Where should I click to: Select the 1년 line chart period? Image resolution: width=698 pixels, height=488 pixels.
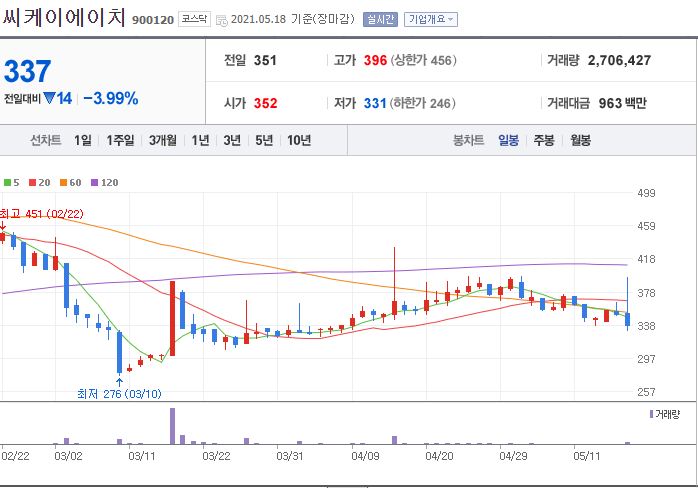[200, 140]
